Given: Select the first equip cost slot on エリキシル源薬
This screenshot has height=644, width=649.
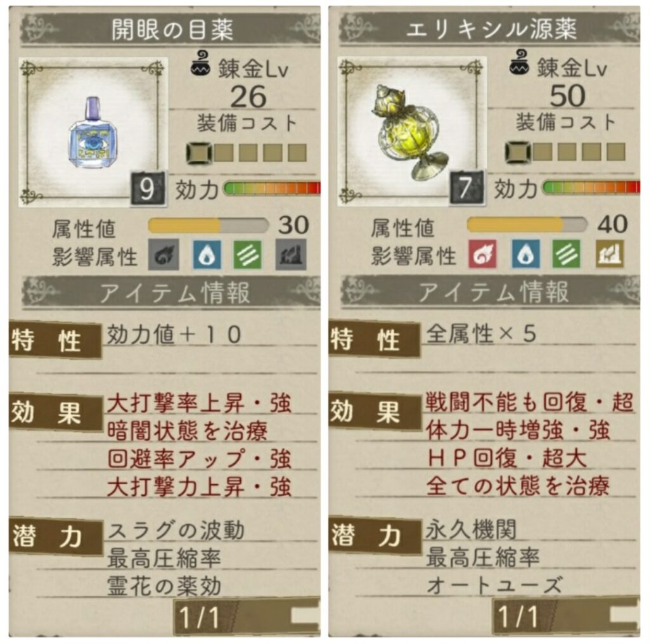Looking at the screenshot, I should (518, 153).
